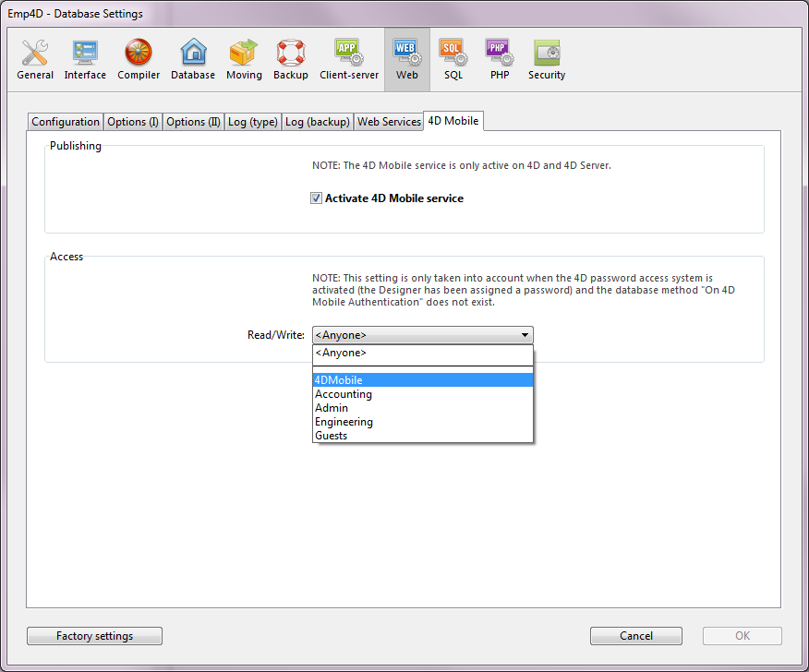Image resolution: width=809 pixels, height=672 pixels.
Task: Open the SQL settings page
Action: coord(453,59)
